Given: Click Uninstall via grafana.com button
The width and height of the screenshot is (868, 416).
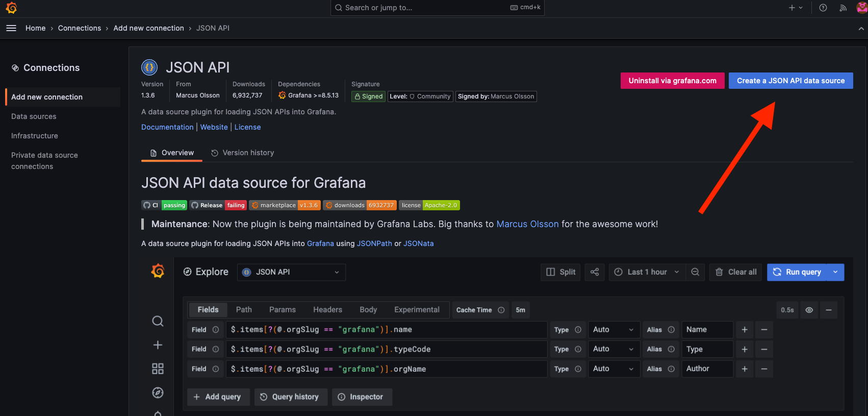Looking at the screenshot, I should [672, 81].
